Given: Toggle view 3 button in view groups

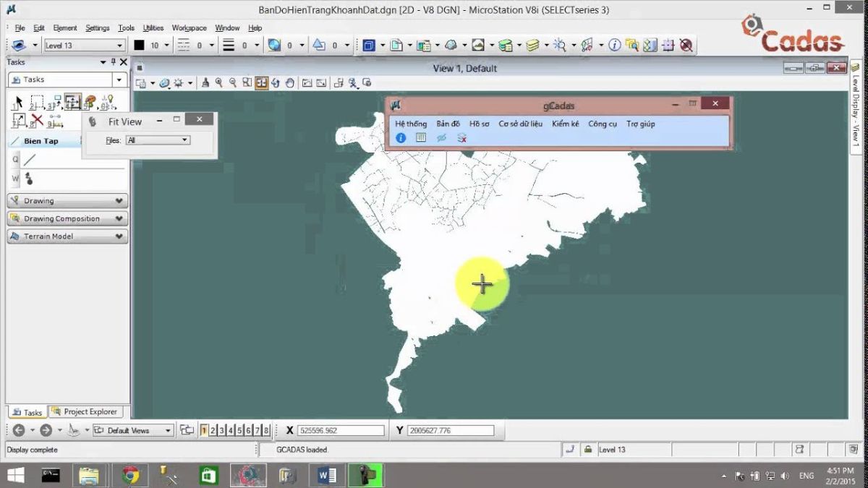Looking at the screenshot, I should pyautogui.click(x=221, y=430).
